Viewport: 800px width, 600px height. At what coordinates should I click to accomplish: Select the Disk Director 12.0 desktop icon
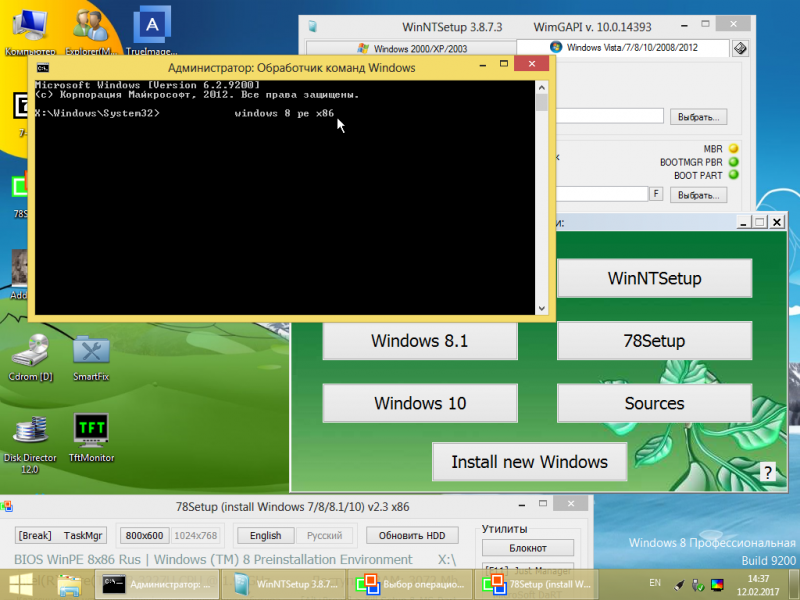tap(30, 445)
